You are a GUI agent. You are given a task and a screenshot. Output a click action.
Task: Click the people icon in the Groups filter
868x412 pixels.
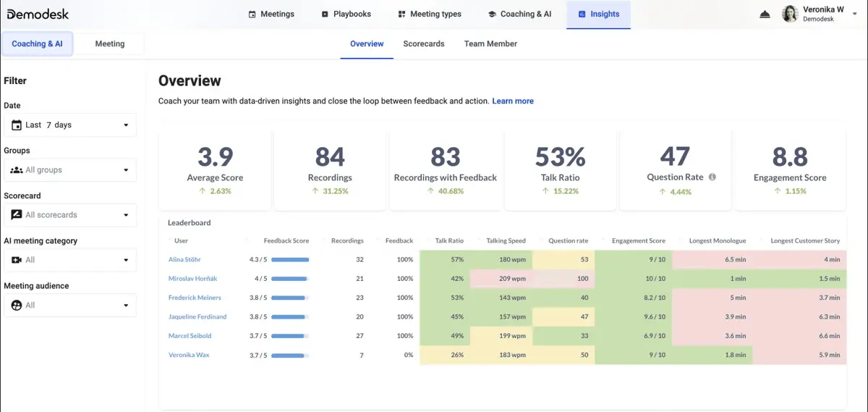[17, 170]
